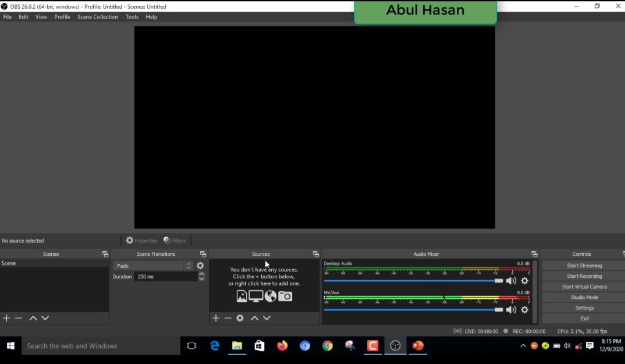
Task: Open the File menu
Action: click(7, 17)
